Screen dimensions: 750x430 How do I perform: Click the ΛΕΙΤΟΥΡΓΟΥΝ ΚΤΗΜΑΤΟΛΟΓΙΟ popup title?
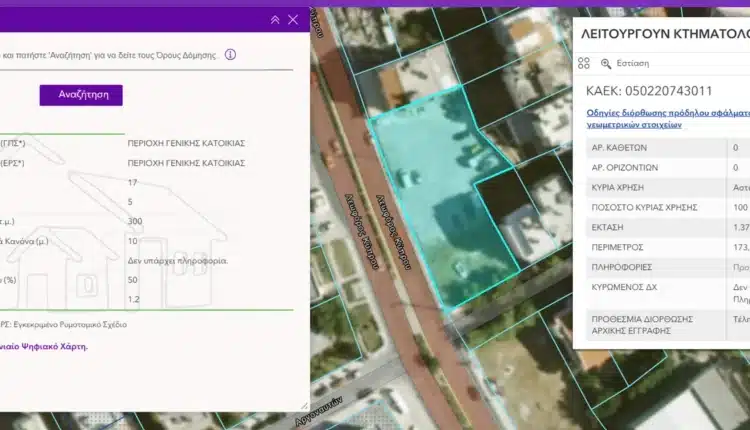pyautogui.click(x=664, y=33)
